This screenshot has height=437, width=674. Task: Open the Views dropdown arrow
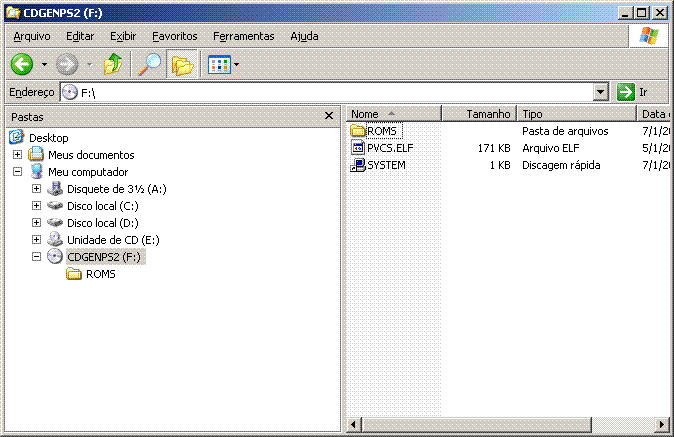(x=236, y=65)
